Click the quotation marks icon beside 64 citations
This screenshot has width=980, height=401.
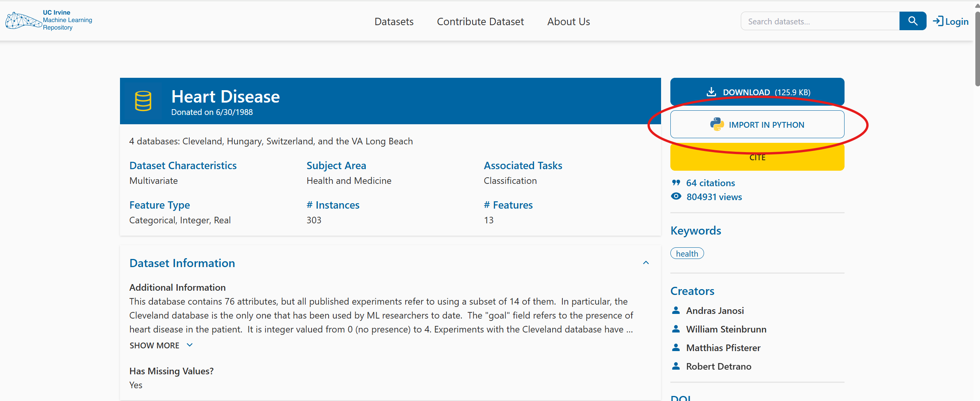676,182
